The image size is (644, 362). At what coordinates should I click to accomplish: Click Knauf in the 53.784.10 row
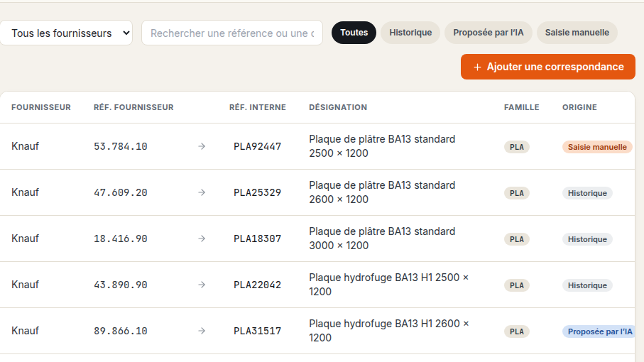25,146
